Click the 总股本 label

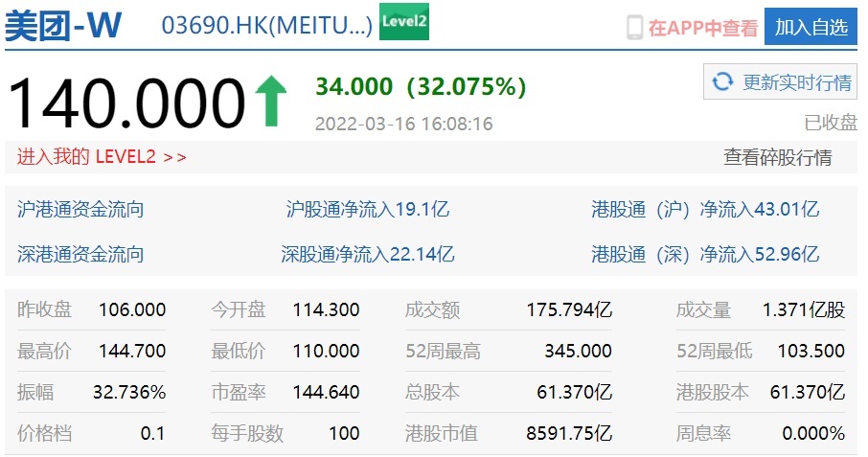pos(432,392)
